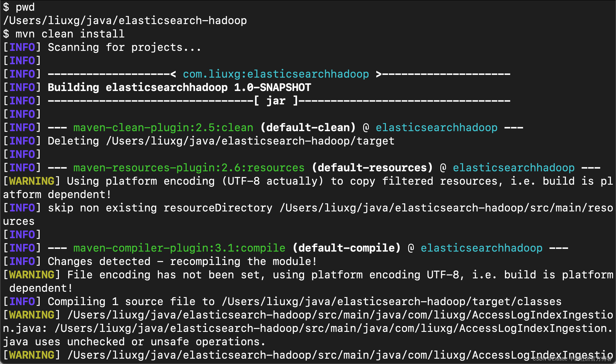Click 'maven-resources-plugin:2.6:resources' green text
The image size is (616, 364).
click(189, 168)
